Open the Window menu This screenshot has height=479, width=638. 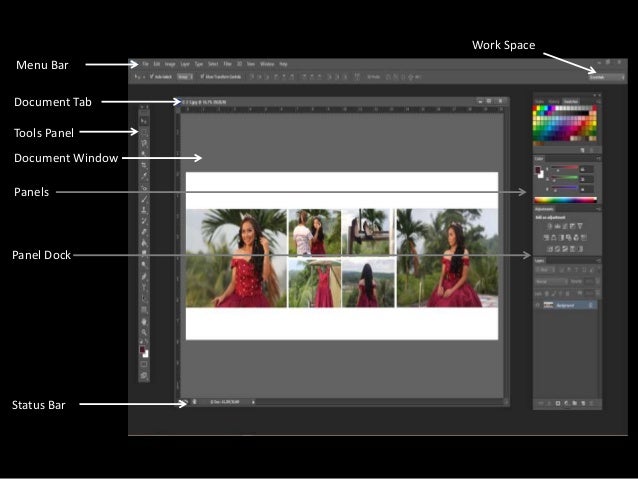267,64
